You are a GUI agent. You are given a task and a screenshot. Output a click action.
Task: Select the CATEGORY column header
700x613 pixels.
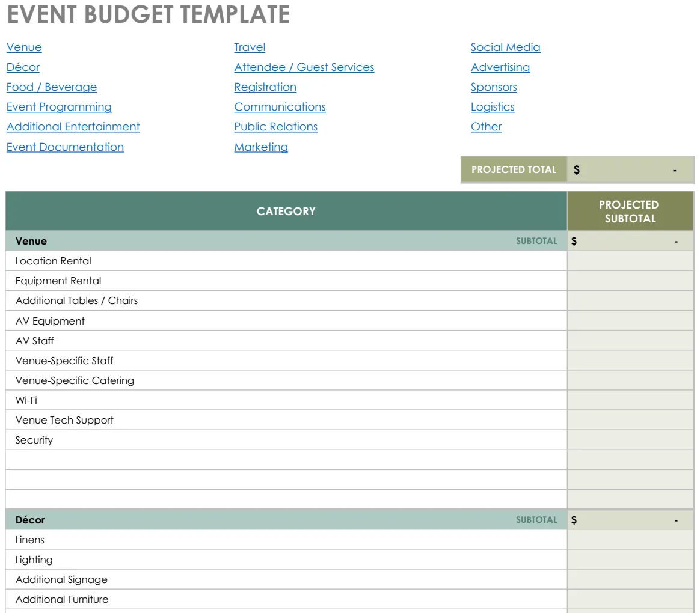pyautogui.click(x=286, y=211)
